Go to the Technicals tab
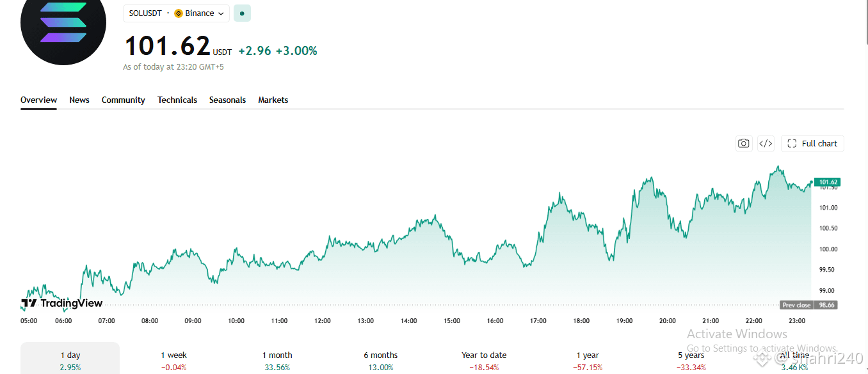Screen dimensions: 868x374 coord(177,100)
